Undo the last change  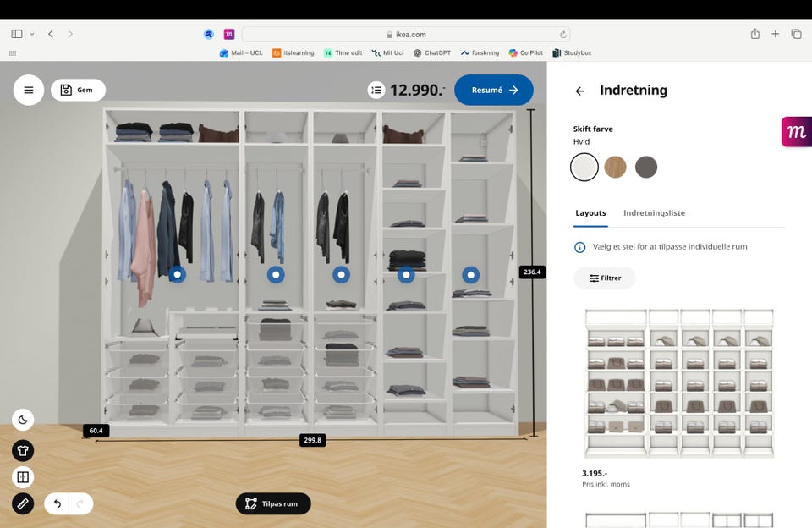tap(58, 504)
